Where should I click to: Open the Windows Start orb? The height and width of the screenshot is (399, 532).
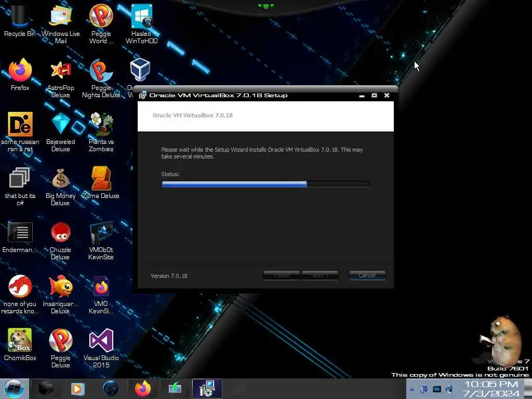(14, 389)
